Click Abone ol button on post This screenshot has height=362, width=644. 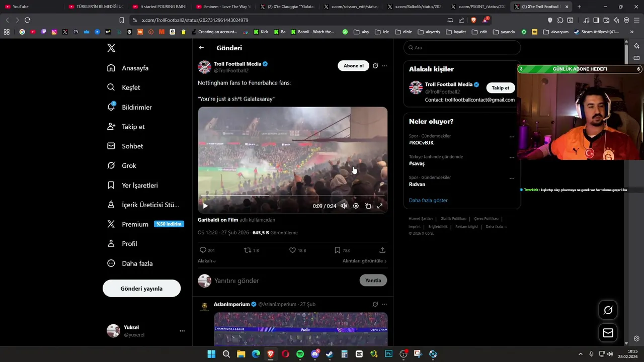click(x=353, y=66)
